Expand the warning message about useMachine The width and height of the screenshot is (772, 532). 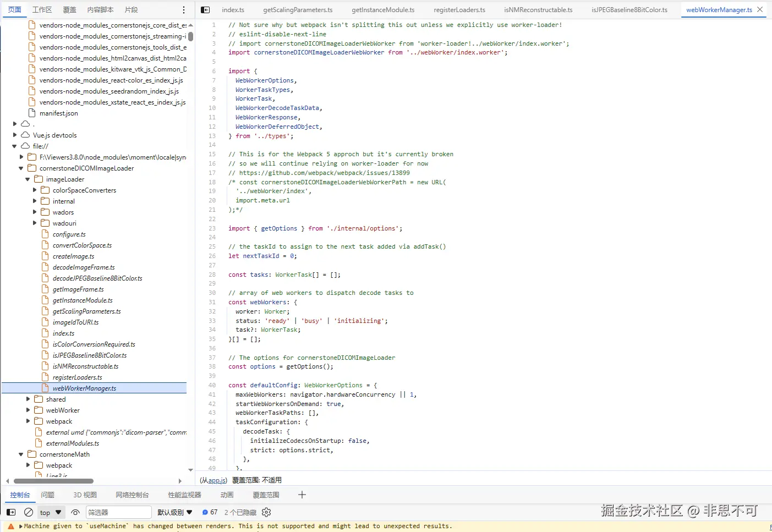(x=21, y=526)
